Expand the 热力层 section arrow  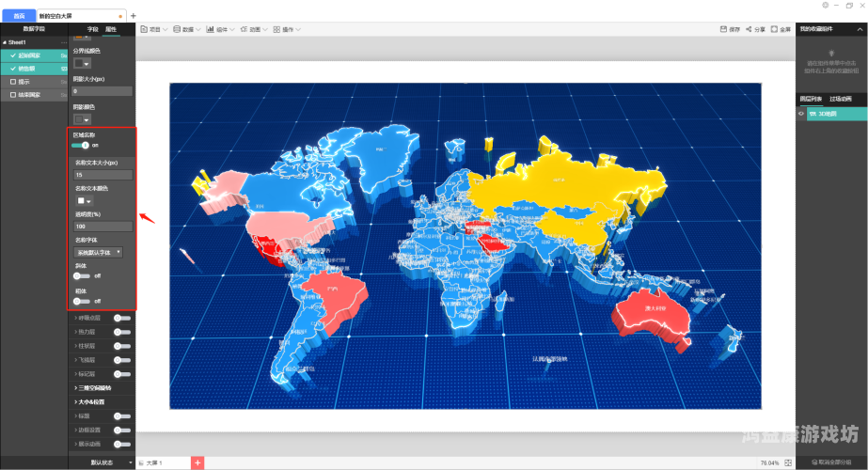75,332
